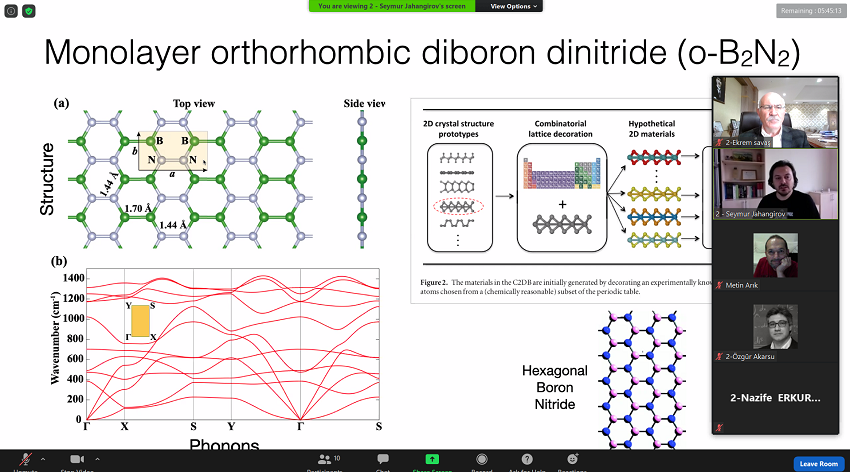Open the Chat panel

(383, 460)
